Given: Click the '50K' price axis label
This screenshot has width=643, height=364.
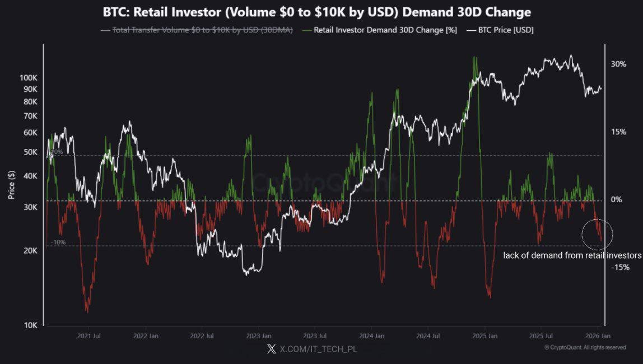Looking at the screenshot, I should point(30,152).
